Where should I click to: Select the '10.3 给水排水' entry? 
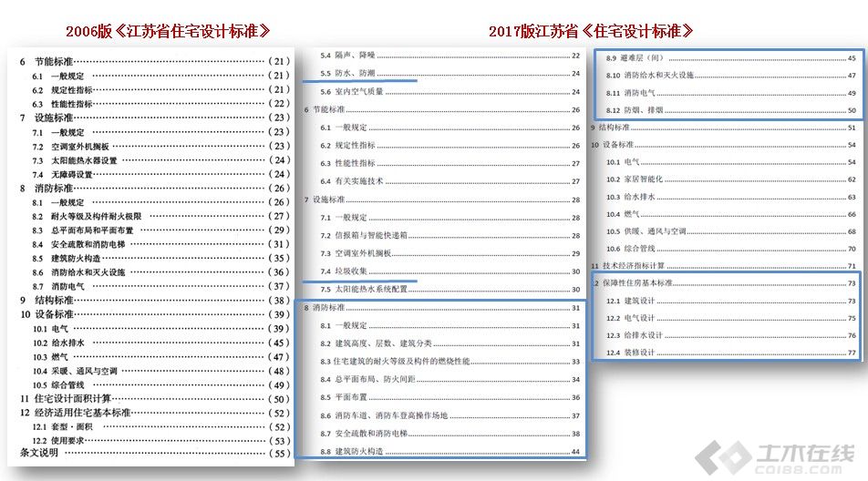[x=631, y=198]
